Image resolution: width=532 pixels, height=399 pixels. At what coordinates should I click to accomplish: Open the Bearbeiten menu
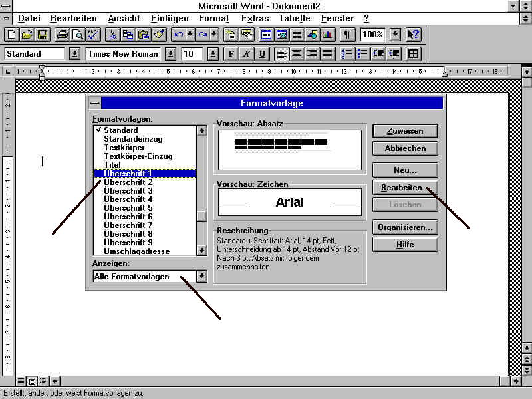click(73, 19)
